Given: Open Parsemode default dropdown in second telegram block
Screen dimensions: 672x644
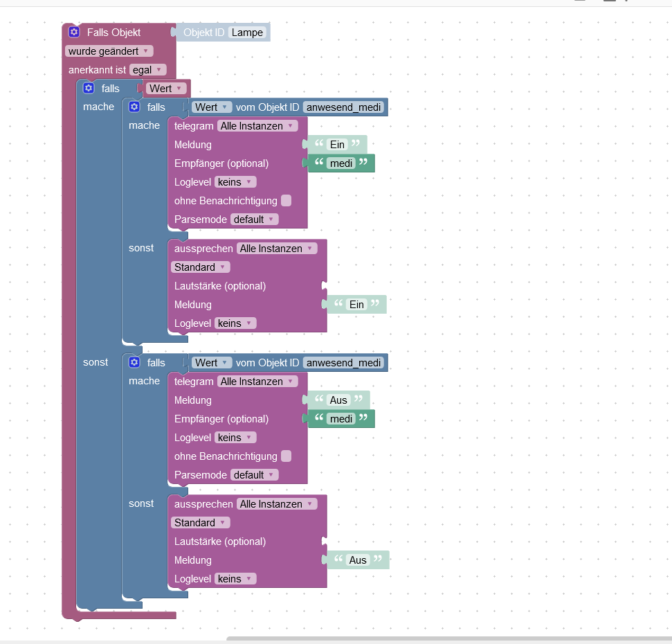Looking at the screenshot, I should 254,475.
